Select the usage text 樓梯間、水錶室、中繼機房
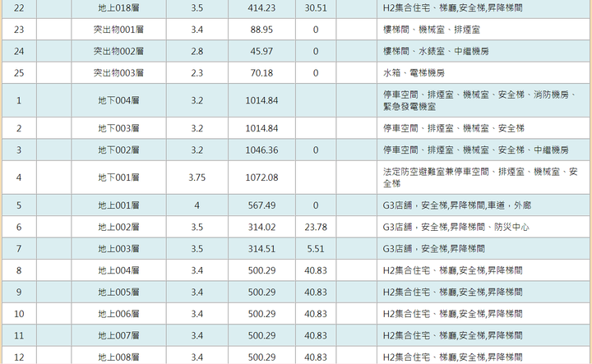Viewport: 592px width, 364px height. (x=436, y=51)
